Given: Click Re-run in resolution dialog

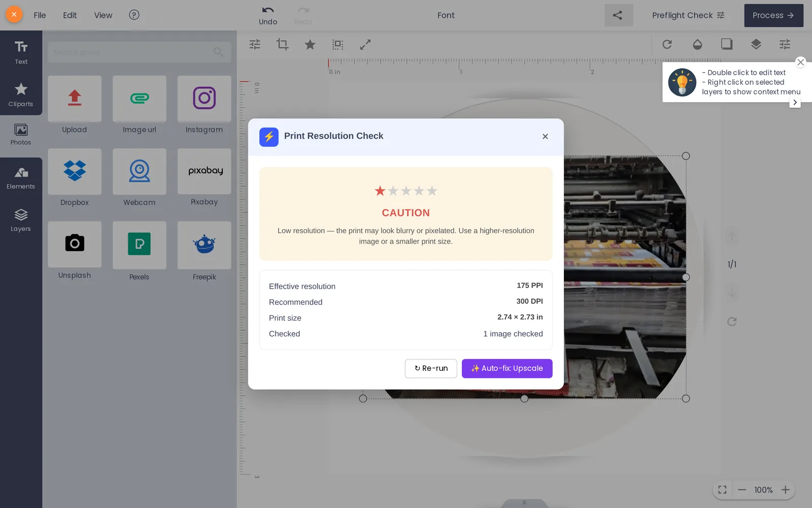Looking at the screenshot, I should pyautogui.click(x=431, y=368).
